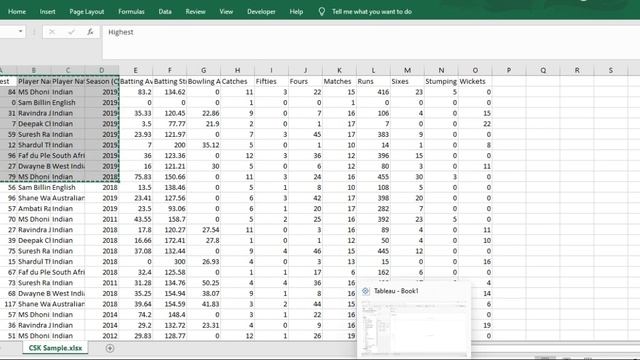Click the Stumping header cell
The height and width of the screenshot is (360, 640).
[x=441, y=81]
